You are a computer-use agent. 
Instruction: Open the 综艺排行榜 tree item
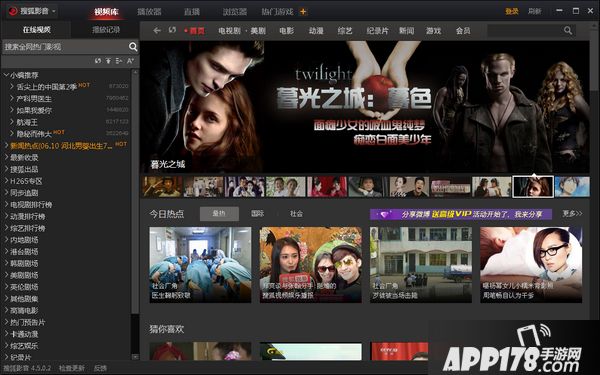28,228
